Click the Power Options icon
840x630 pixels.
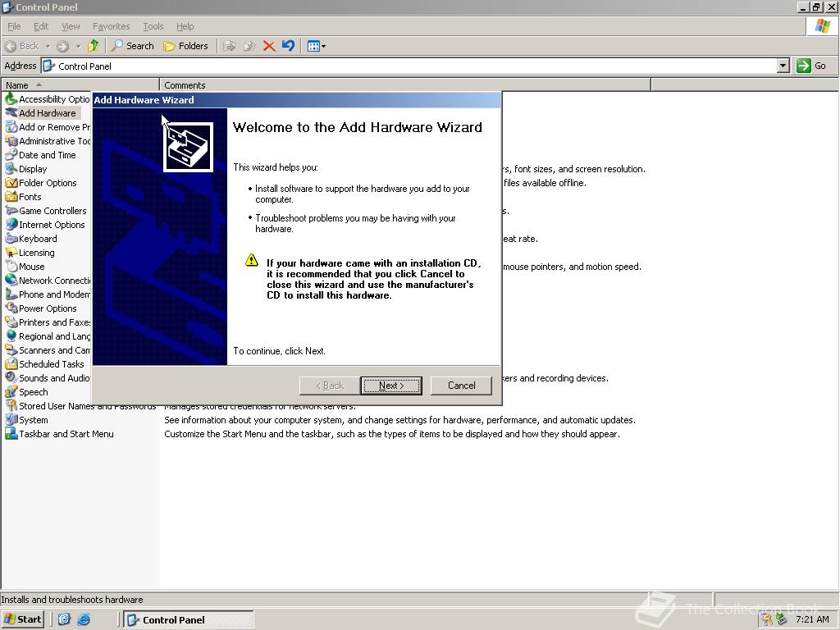(11, 308)
